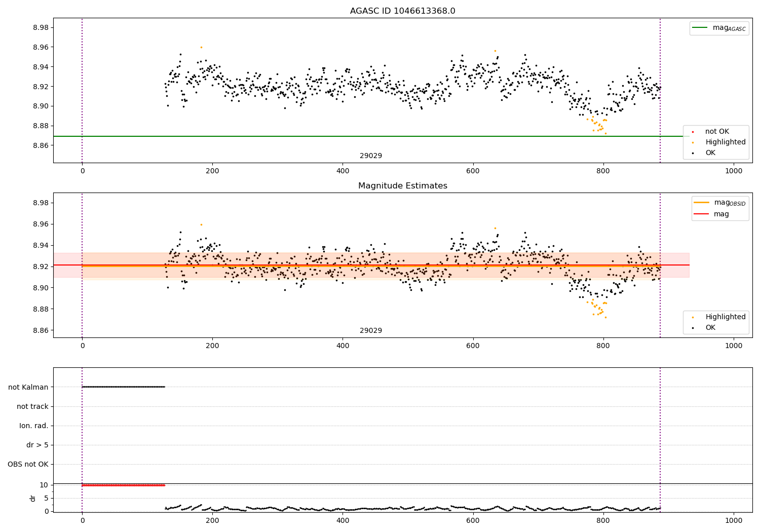
Task: Click the title 'AGASC ID 1046613368.0'
Action: click(x=402, y=11)
